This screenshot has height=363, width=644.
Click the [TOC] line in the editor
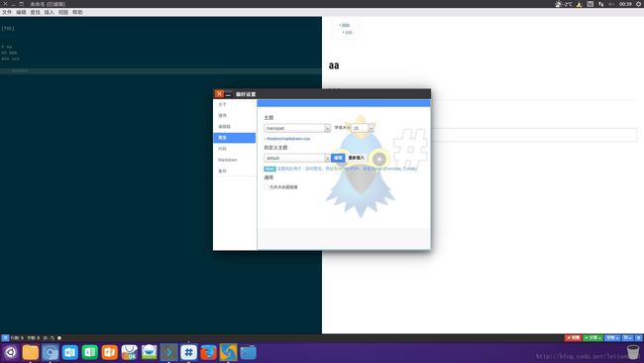[x=8, y=29]
